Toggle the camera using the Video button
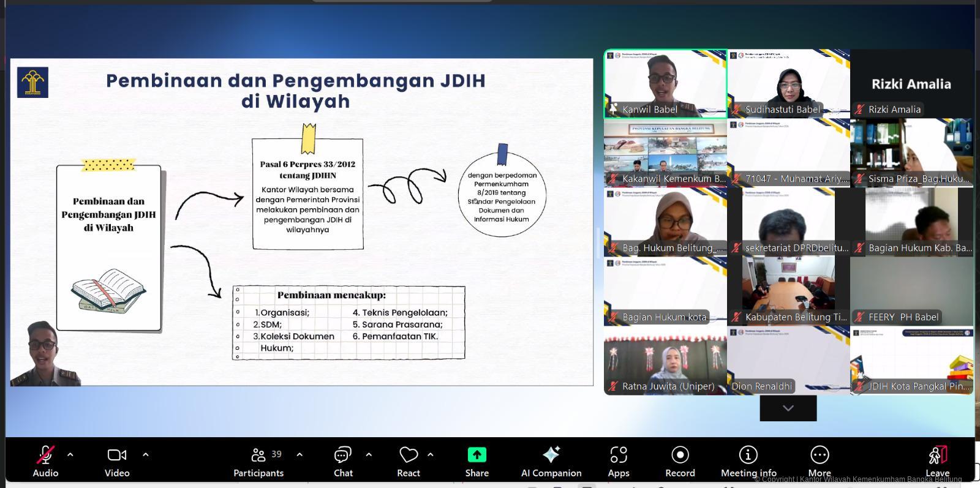980x488 pixels. click(116, 460)
